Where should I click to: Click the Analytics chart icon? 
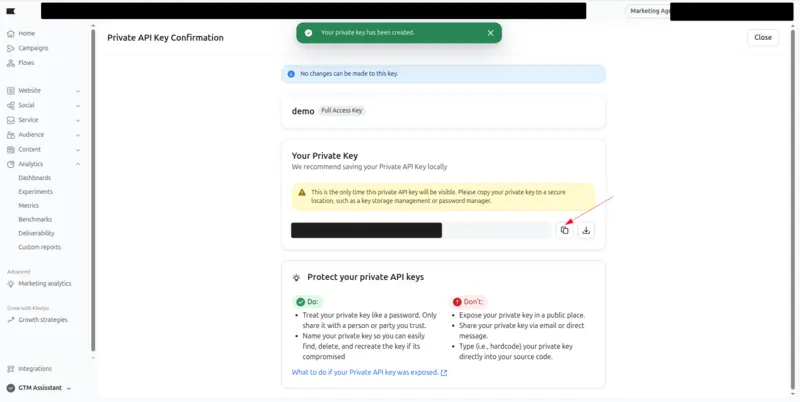click(x=11, y=164)
